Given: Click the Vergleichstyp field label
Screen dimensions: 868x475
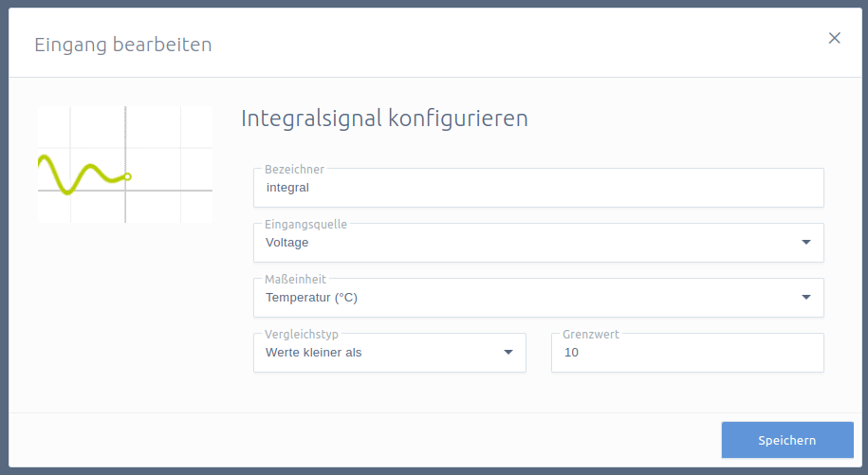Looking at the screenshot, I should click(301, 334).
